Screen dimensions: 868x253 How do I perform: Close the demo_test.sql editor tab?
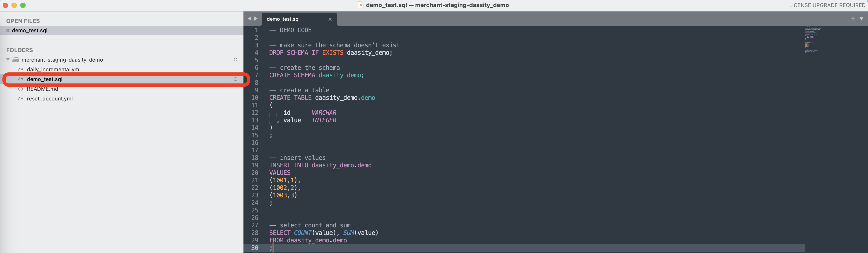click(330, 19)
